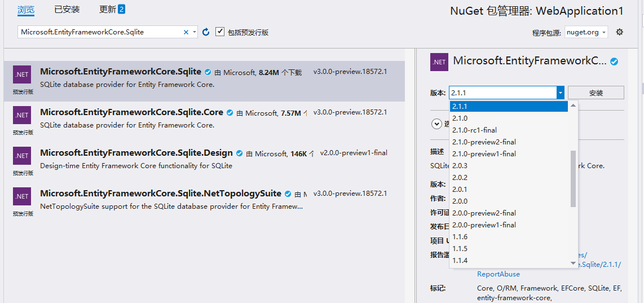
Task: Click the .NET icon for Sqlite.NetTopologySuite package
Action: 22,196
